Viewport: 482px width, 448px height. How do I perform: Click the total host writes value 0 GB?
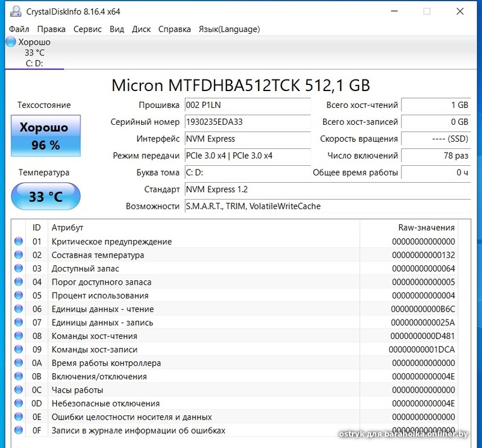[436, 122]
